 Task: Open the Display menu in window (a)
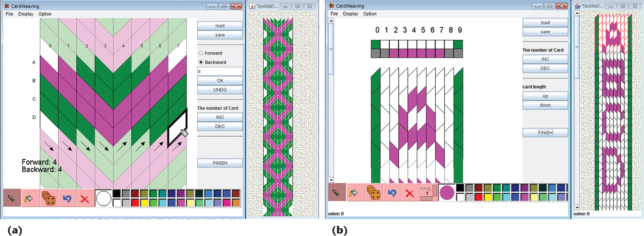click(25, 14)
